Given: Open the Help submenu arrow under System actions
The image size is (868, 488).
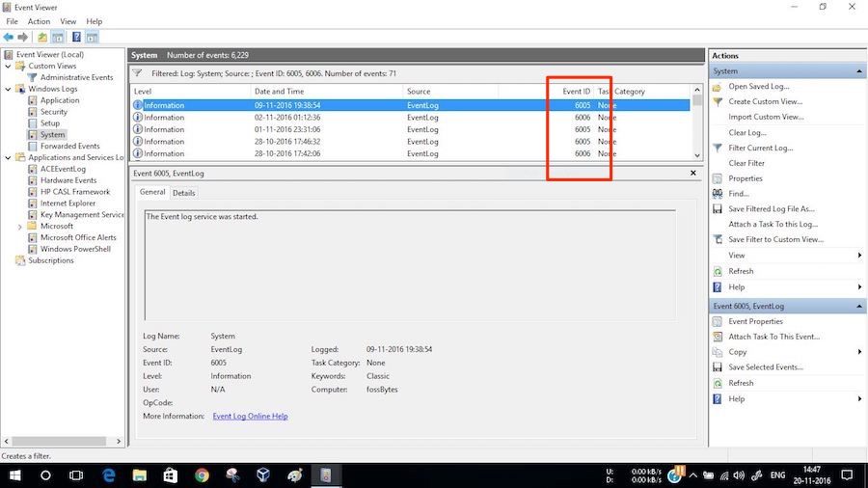Looking at the screenshot, I should click(859, 287).
